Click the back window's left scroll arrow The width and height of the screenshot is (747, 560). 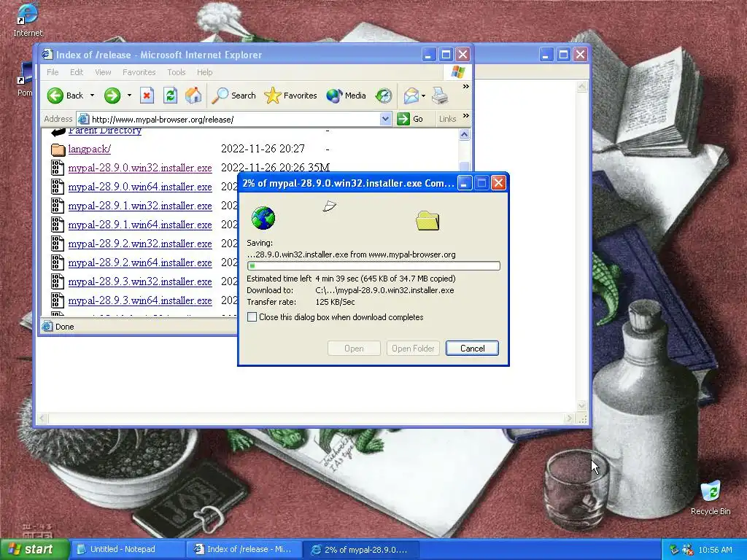click(x=42, y=419)
